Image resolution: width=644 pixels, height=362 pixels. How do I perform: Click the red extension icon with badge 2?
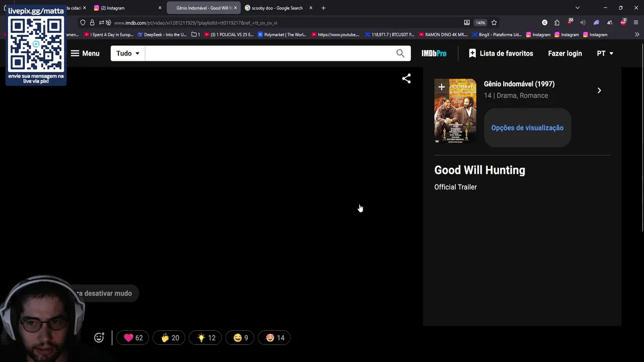(623, 22)
